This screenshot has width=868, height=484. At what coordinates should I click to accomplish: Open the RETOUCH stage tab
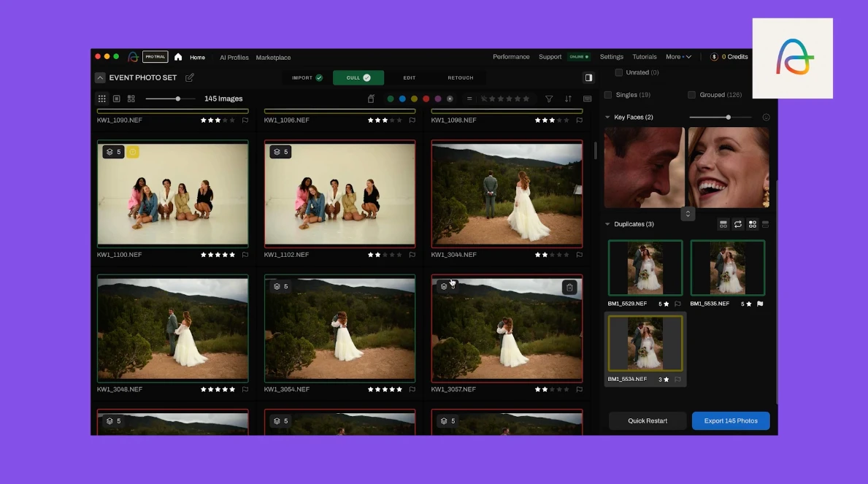click(x=461, y=77)
